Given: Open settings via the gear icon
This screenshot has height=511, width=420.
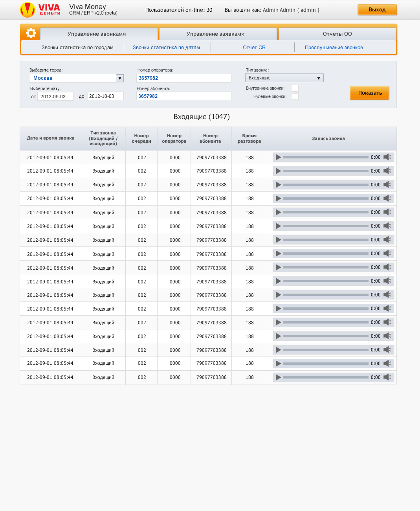Looking at the screenshot, I should [x=30, y=33].
